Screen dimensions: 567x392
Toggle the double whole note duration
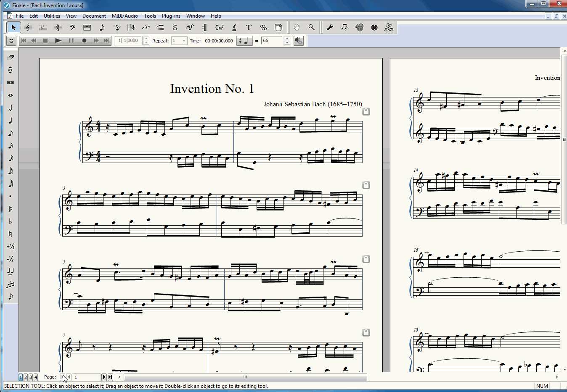pos(11,82)
